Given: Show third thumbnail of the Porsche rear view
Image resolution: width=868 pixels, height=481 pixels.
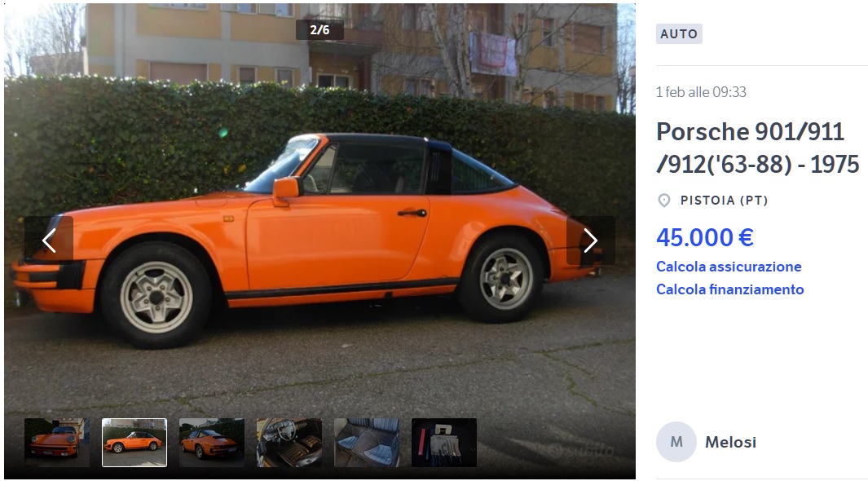Looking at the screenshot, I should point(211,443).
